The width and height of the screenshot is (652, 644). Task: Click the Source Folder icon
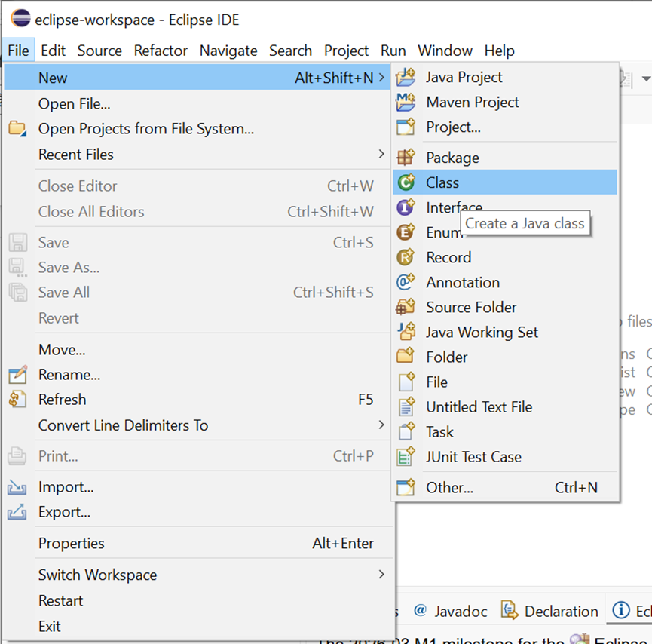click(406, 307)
